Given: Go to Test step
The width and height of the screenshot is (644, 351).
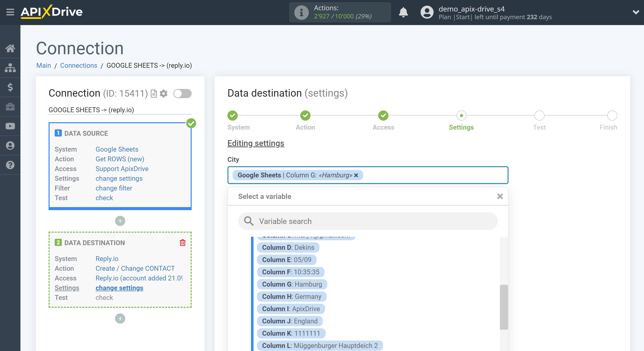Looking at the screenshot, I should click(539, 116).
